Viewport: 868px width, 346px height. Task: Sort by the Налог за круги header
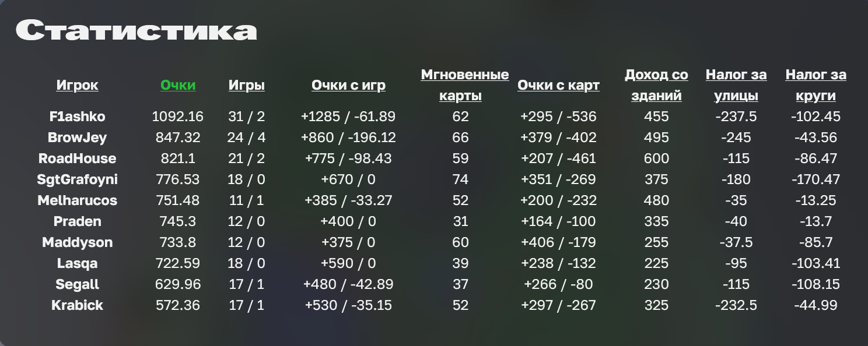[816, 85]
